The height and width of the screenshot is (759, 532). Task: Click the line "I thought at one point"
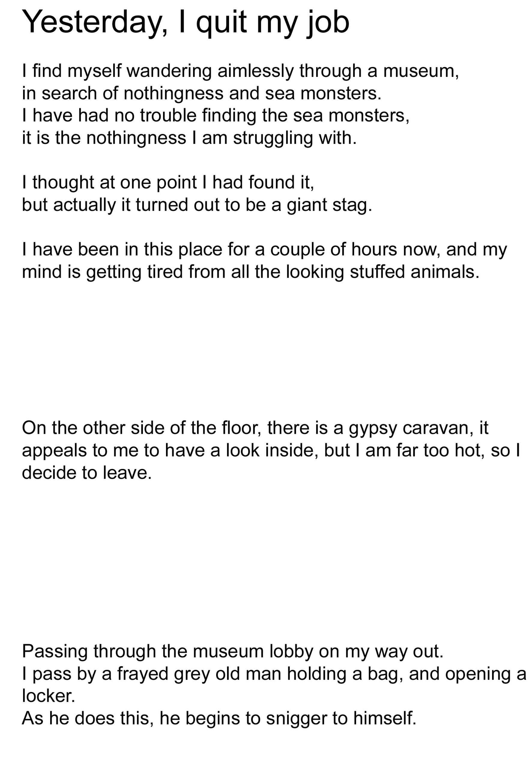168,182
